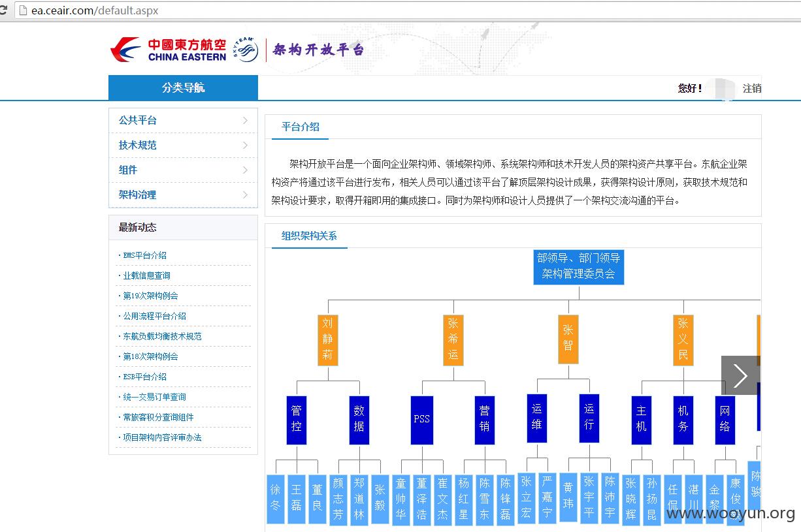Select the orange 张智 node
Image resolution: width=801 pixels, height=532 pixels.
pos(568,339)
